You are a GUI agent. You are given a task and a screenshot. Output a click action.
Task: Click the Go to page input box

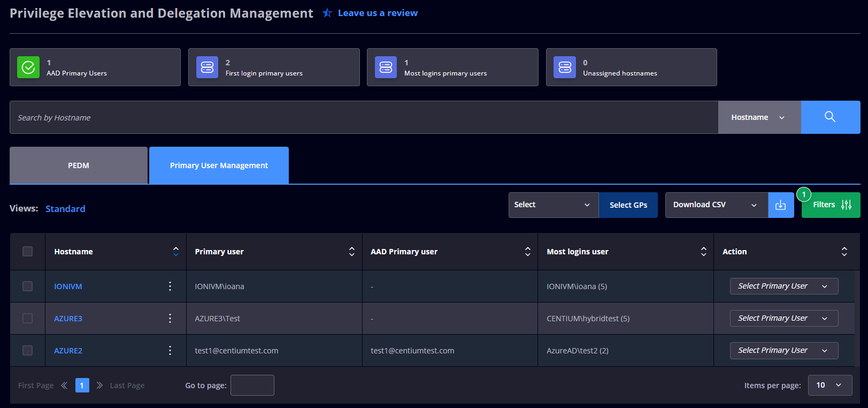[252, 386]
